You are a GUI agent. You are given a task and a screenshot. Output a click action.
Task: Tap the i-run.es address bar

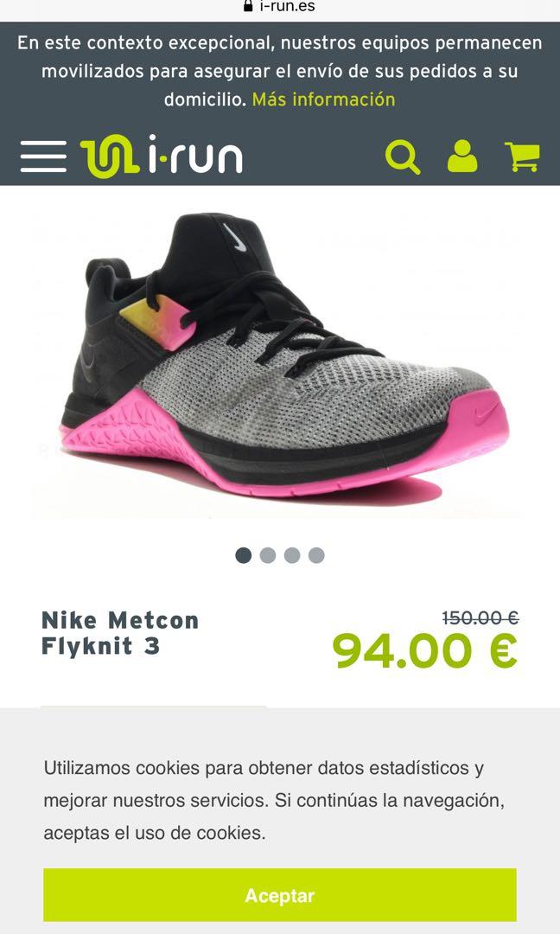click(x=280, y=7)
